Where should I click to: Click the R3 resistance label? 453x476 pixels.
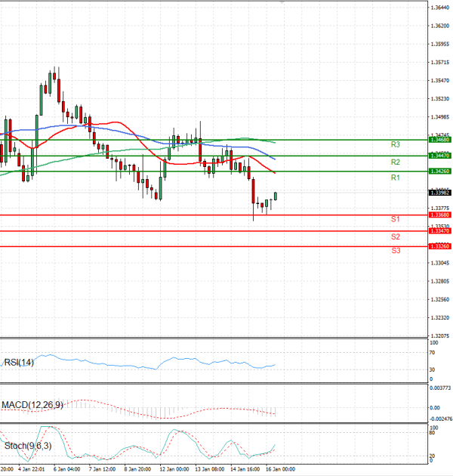pos(395,144)
